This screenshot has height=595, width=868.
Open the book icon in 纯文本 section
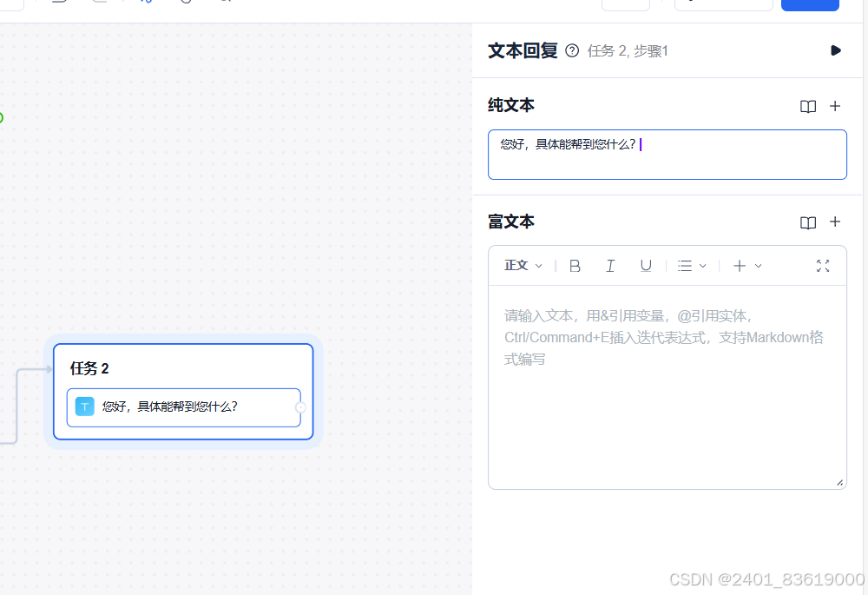pos(807,106)
